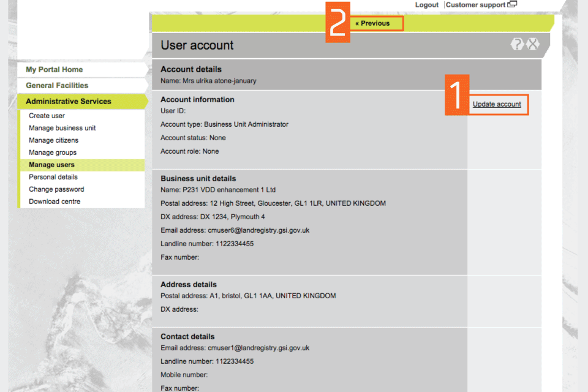
Task: Click the new-window icon beside Customer support
Action: tap(512, 4)
